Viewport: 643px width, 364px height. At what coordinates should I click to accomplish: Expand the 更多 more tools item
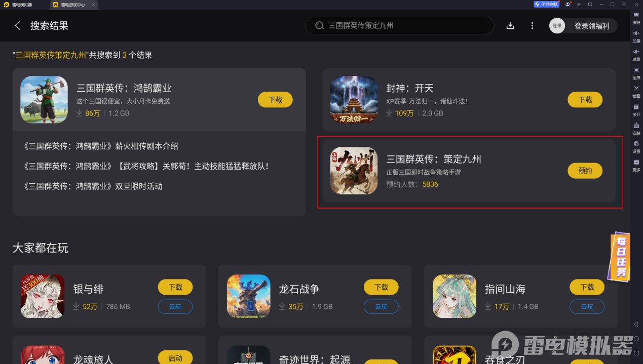pyautogui.click(x=636, y=165)
